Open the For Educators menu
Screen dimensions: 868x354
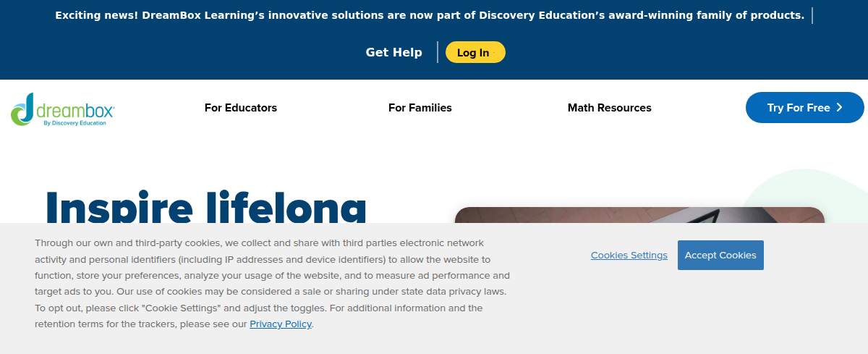point(241,108)
